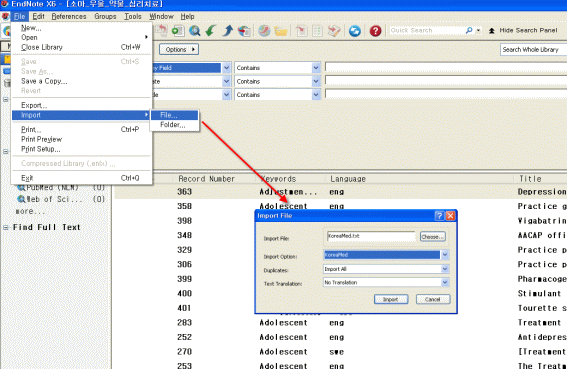
Task: Collapse the Find Full Text group
Action: pos(5,227)
